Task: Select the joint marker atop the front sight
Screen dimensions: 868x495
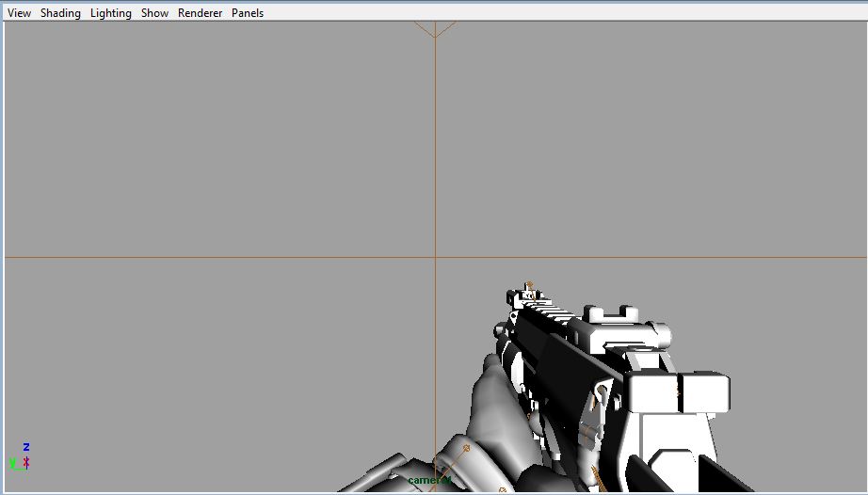Action: tap(529, 285)
